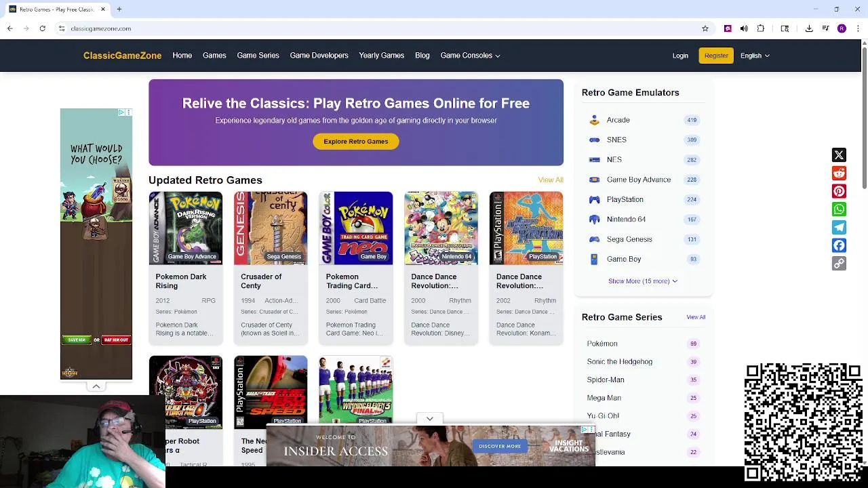This screenshot has height=488, width=868.
Task: Click the browser forward arrow
Action: click(x=26, y=28)
